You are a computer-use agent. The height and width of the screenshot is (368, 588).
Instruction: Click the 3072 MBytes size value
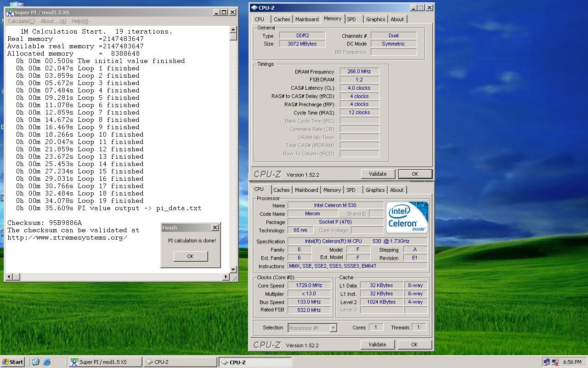pyautogui.click(x=302, y=44)
